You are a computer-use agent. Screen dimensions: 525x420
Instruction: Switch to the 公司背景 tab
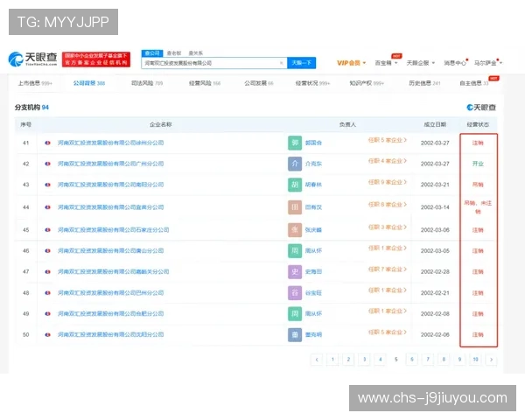[89, 83]
